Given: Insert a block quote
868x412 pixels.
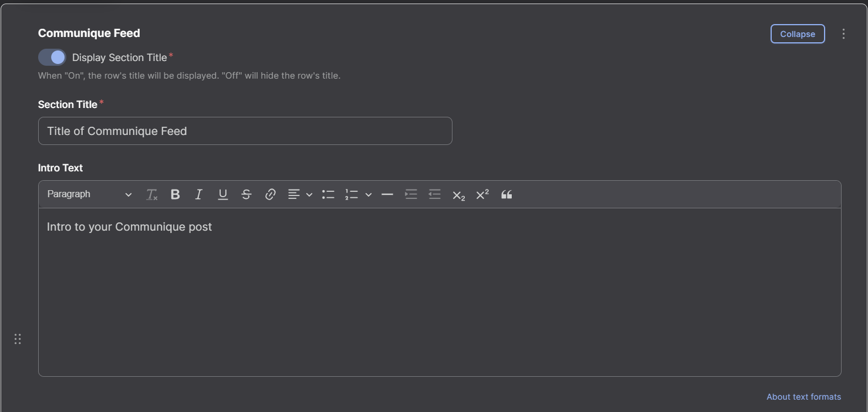Looking at the screenshot, I should (x=506, y=195).
